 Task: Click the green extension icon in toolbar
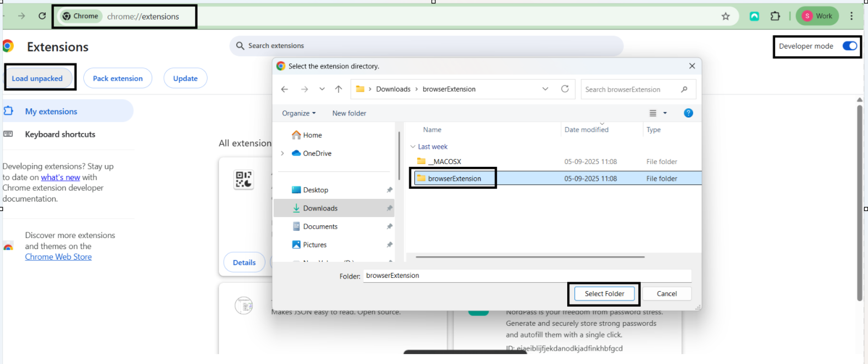pyautogui.click(x=754, y=17)
